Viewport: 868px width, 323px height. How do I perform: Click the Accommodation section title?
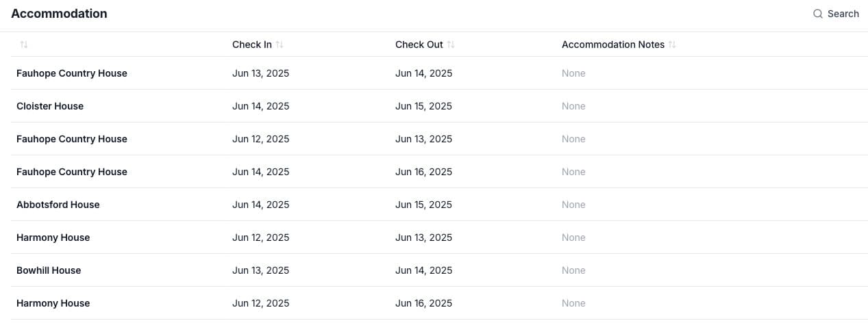tap(59, 14)
